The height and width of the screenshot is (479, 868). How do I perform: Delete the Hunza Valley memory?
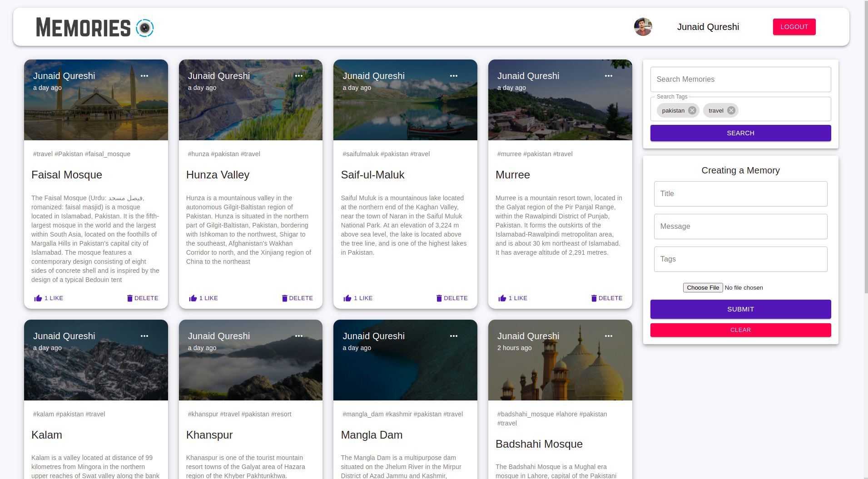point(298,298)
